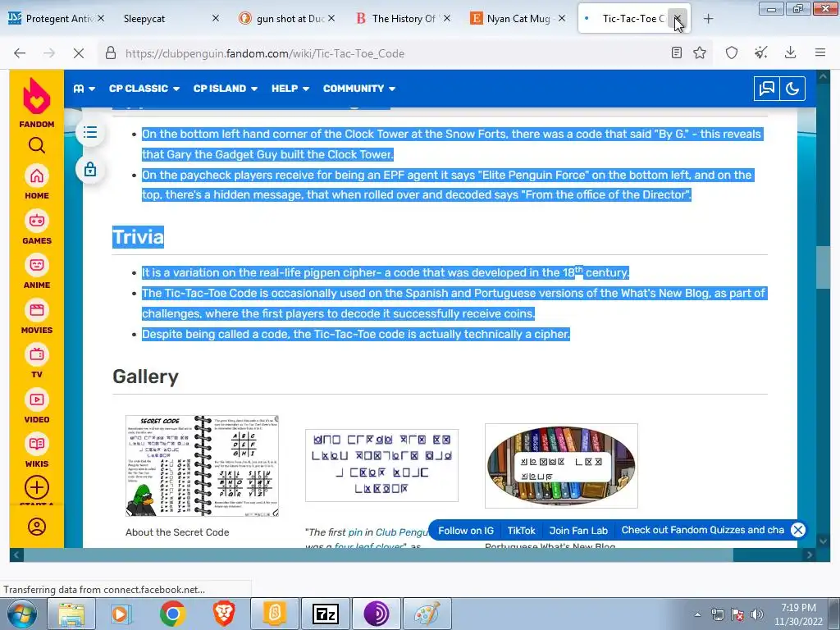Follow the pin link in gallery caption
The height and width of the screenshot is (630, 840).
coord(355,532)
